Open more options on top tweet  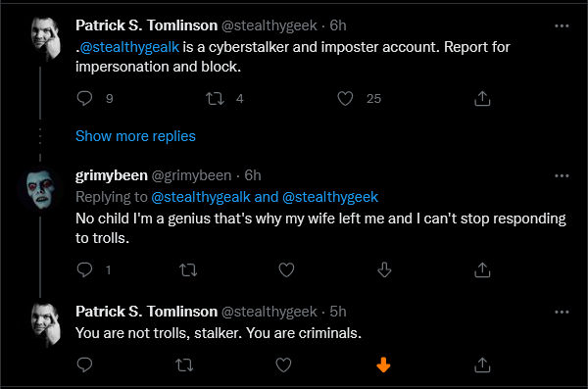(562, 25)
